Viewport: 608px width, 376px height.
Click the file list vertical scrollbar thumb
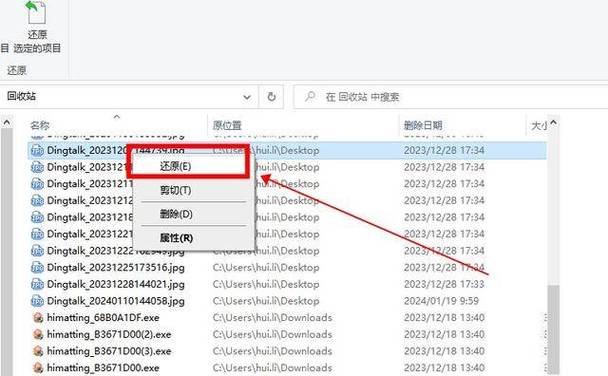coord(553,329)
